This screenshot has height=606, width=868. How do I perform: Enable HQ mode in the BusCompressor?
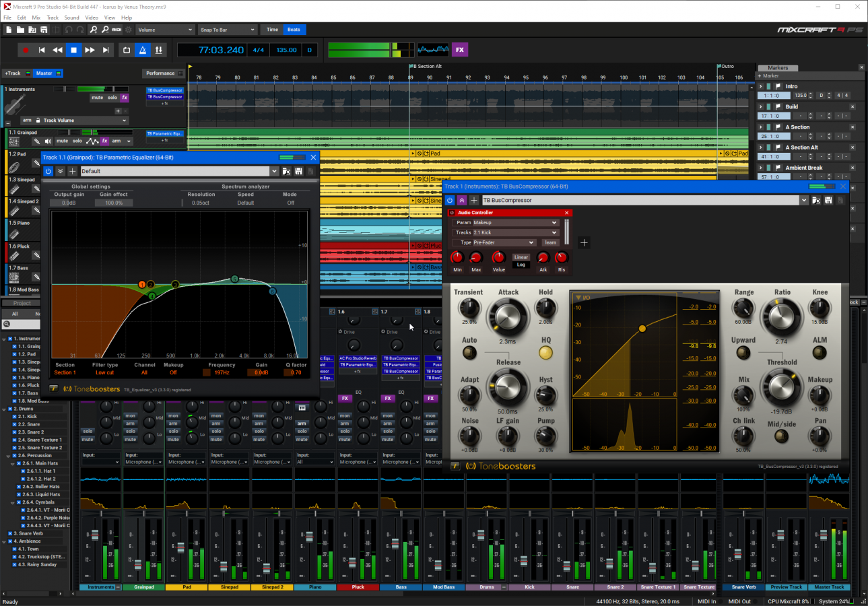tap(545, 351)
